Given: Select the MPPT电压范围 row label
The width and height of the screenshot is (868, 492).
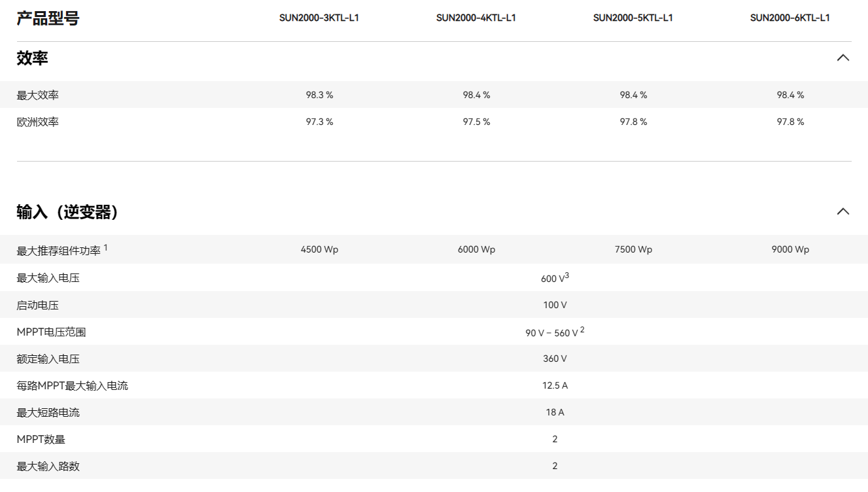Looking at the screenshot, I should coord(51,332).
